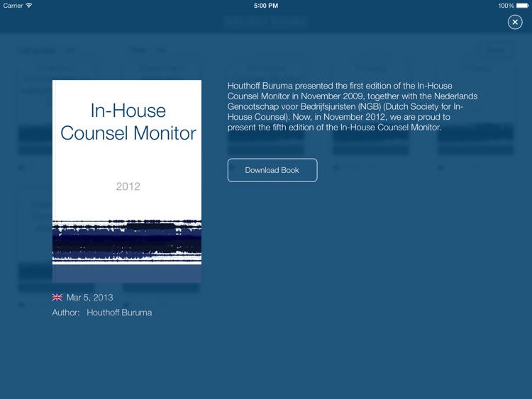Close the book detail overlay

tap(515, 22)
